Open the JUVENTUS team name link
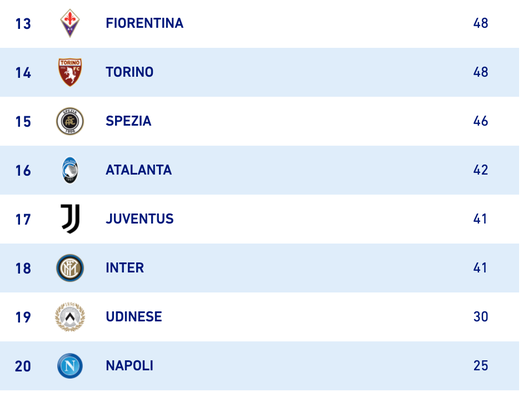The image size is (528, 397). pyautogui.click(x=140, y=219)
